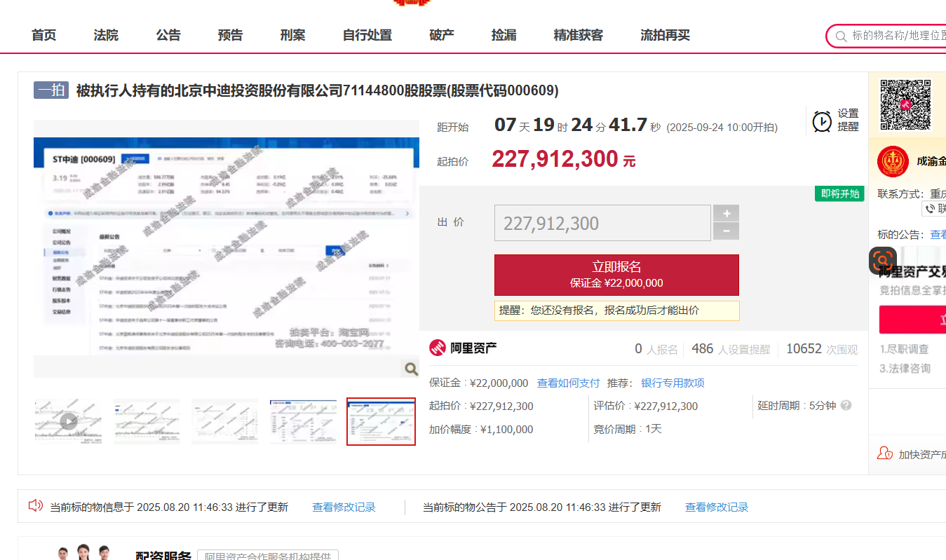This screenshot has width=946, height=560.
Task: Open the 流拍再买 navigation tab
Action: pyautogui.click(x=665, y=35)
